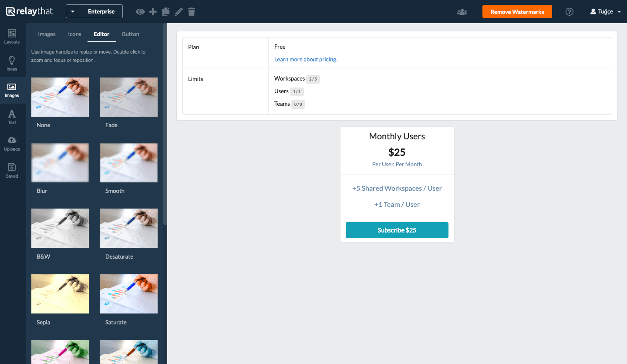The height and width of the screenshot is (364, 627).
Task: Open the Tuğçe user account menu
Action: coord(605,12)
